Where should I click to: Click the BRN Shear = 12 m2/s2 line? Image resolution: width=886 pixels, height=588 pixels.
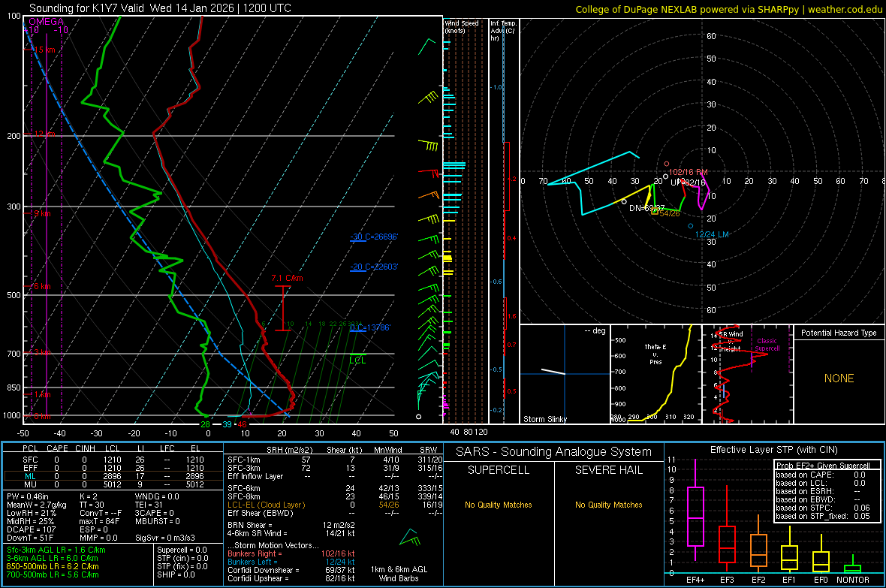291,525
